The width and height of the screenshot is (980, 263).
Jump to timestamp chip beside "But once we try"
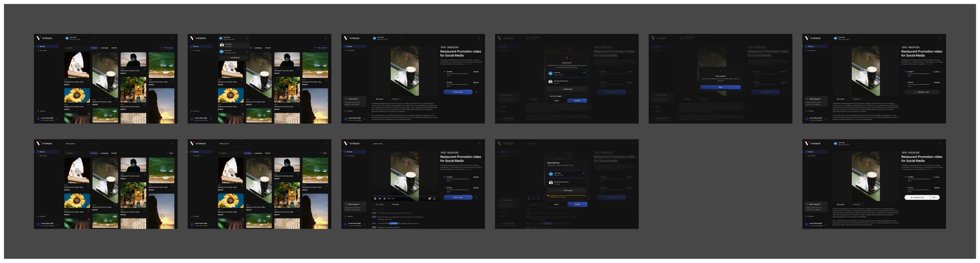click(374, 217)
